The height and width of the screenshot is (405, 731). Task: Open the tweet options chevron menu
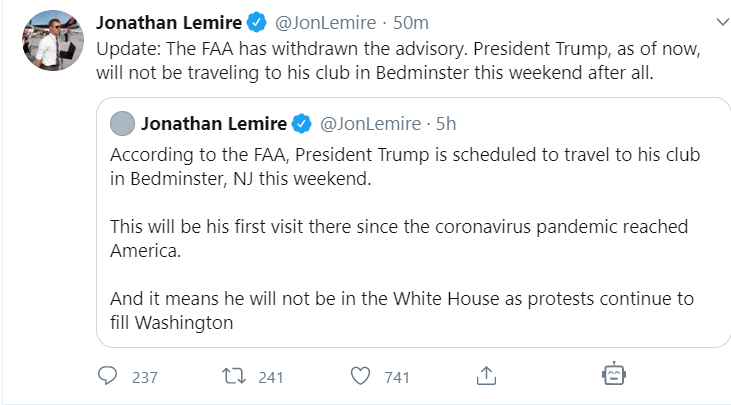(x=718, y=20)
